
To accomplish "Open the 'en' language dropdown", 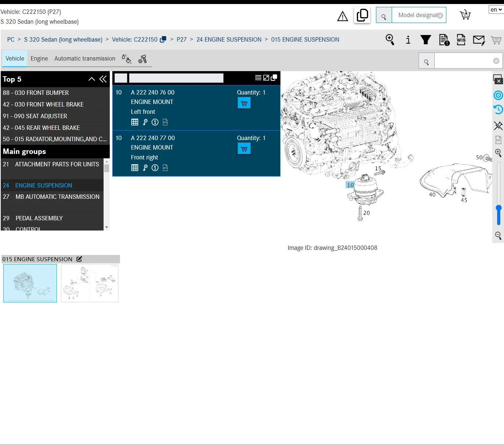I will click(496, 9).
